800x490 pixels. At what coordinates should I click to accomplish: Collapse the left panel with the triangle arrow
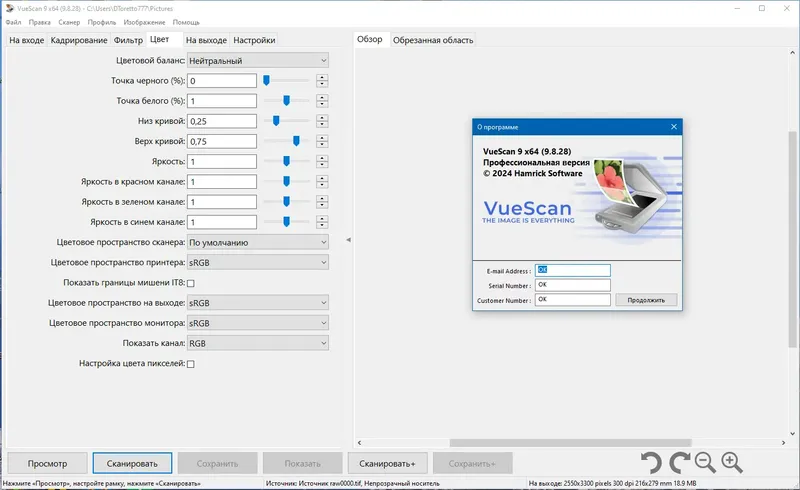click(348, 239)
